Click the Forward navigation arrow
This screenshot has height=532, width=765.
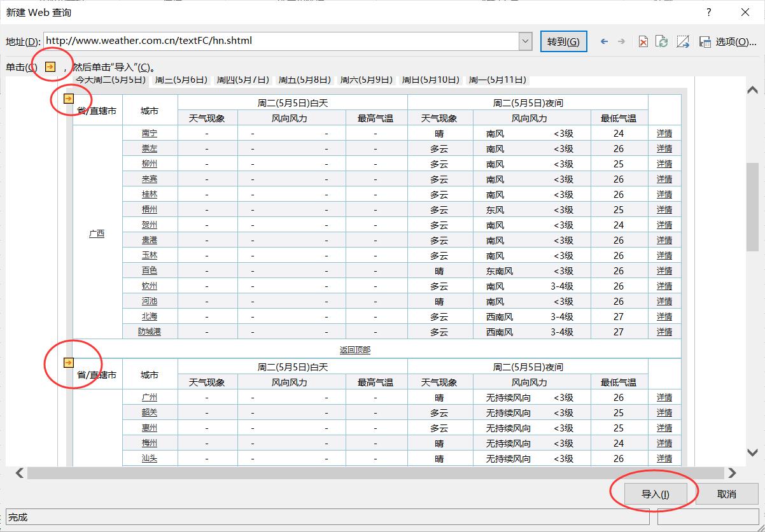coord(622,41)
